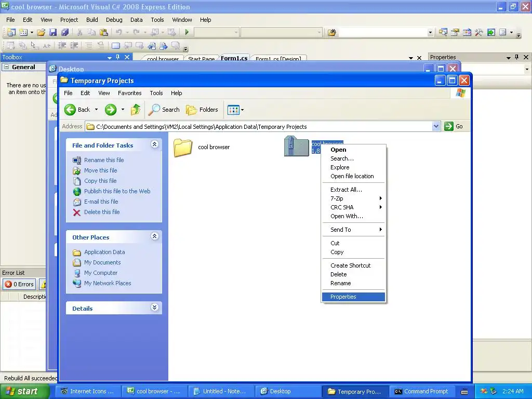This screenshot has width=532, height=399.
Task: Click auto-hide pin on Properties panel
Action: [x=517, y=57]
